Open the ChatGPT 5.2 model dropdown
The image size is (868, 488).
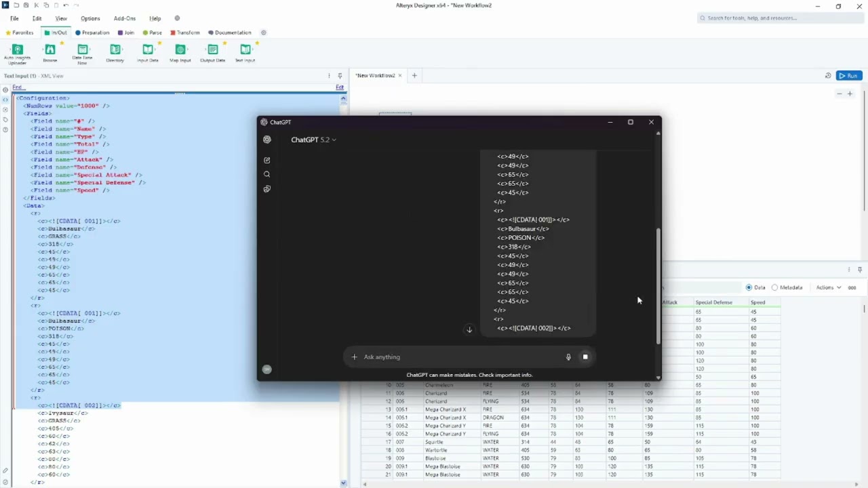[x=313, y=140]
